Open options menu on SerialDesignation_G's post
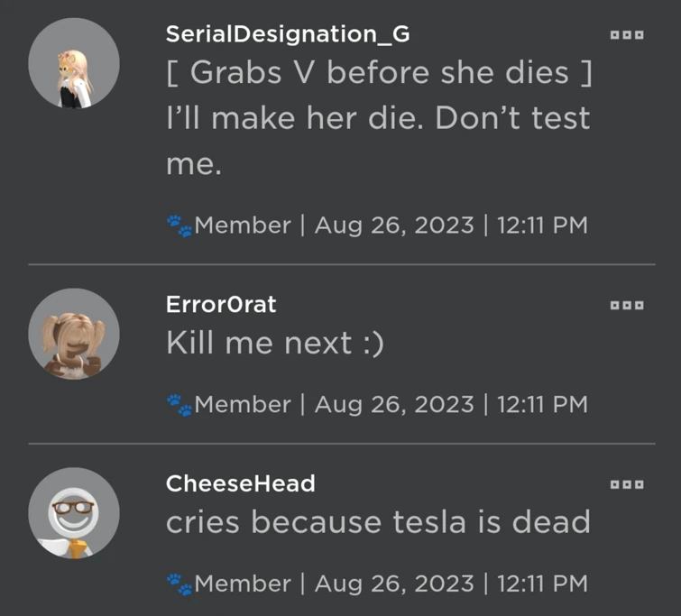This screenshot has height=616, width=681. click(x=627, y=35)
